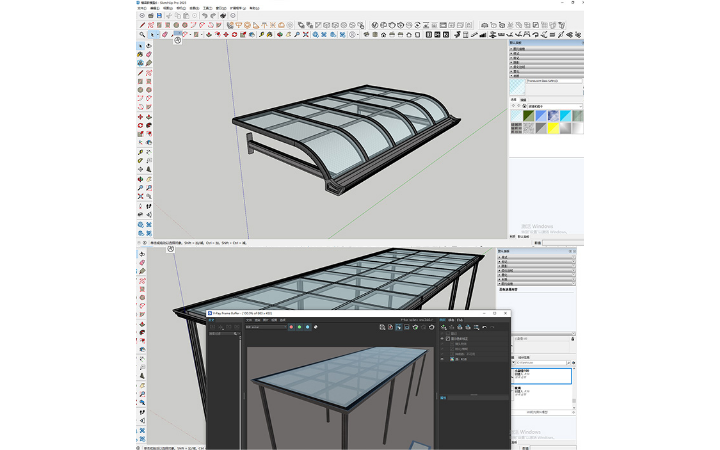Click the create layer icon in V-Ray layers panel
Image resolution: width=720 pixels, height=450 pixels.
coord(444,327)
